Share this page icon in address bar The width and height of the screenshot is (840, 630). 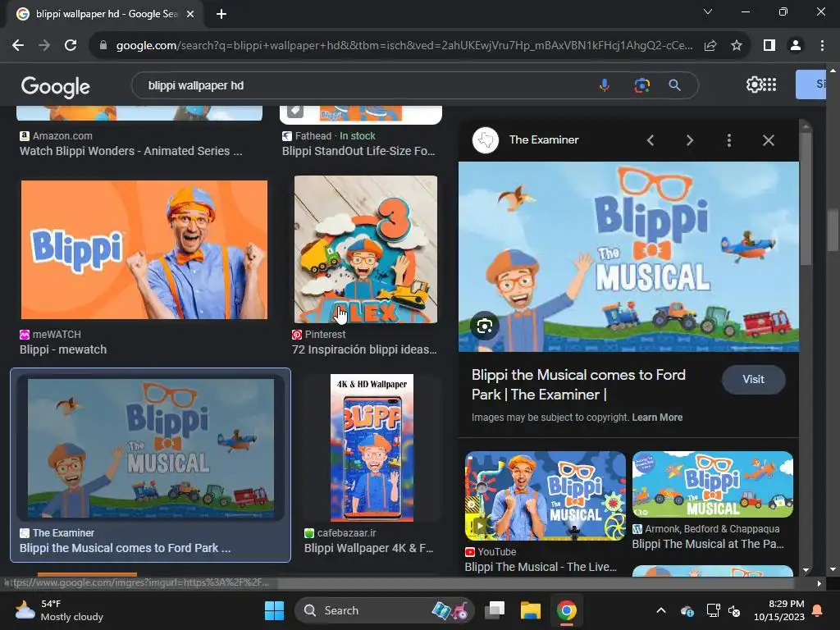coord(710,46)
